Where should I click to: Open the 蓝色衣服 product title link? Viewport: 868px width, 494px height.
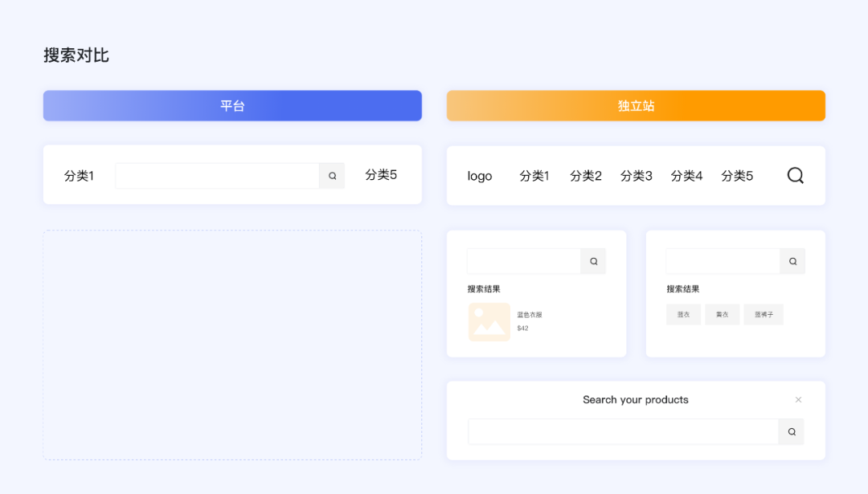(530, 315)
